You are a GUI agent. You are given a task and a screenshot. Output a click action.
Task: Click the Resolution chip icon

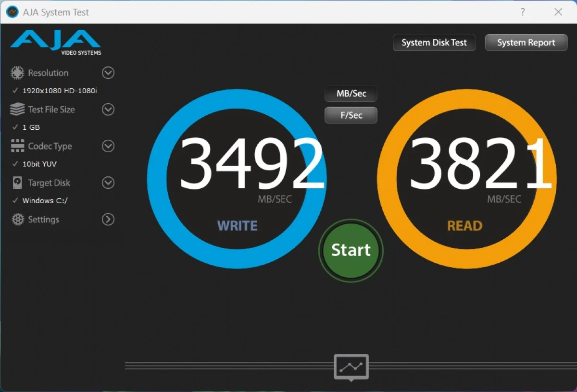pyautogui.click(x=17, y=73)
